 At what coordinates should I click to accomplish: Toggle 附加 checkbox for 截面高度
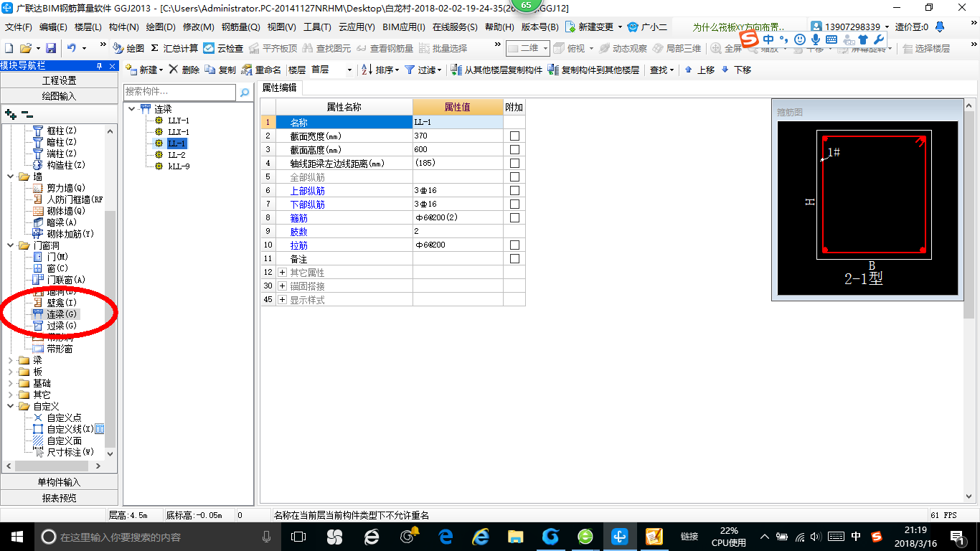(514, 149)
